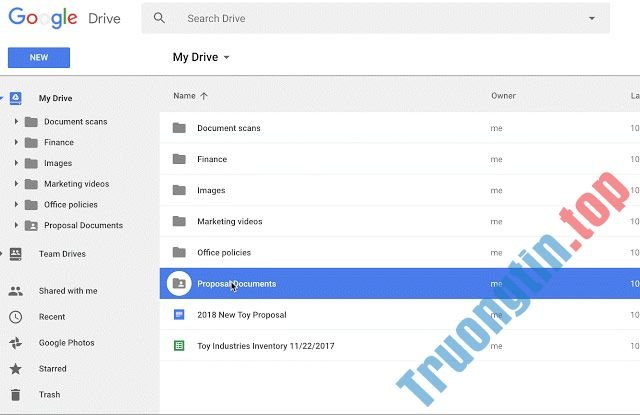Click the Owner column header
640x415 pixels.
tap(503, 96)
